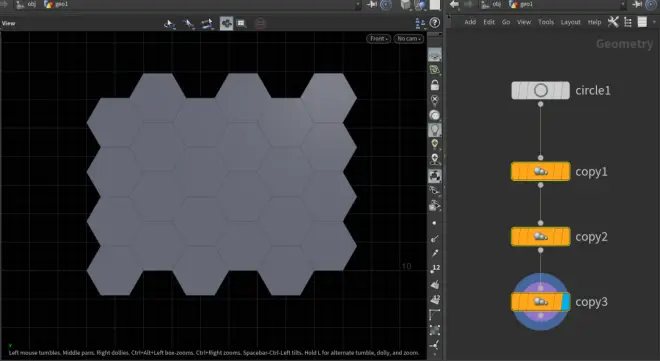Click the highlighted view tool button in toolbar
Viewport: 660px width, 361px height.
(226, 24)
